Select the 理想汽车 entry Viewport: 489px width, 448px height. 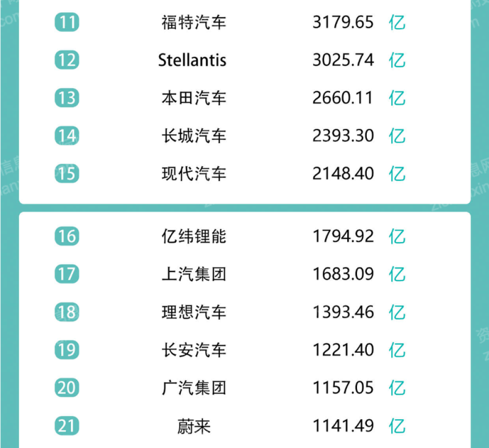pyautogui.click(x=194, y=312)
